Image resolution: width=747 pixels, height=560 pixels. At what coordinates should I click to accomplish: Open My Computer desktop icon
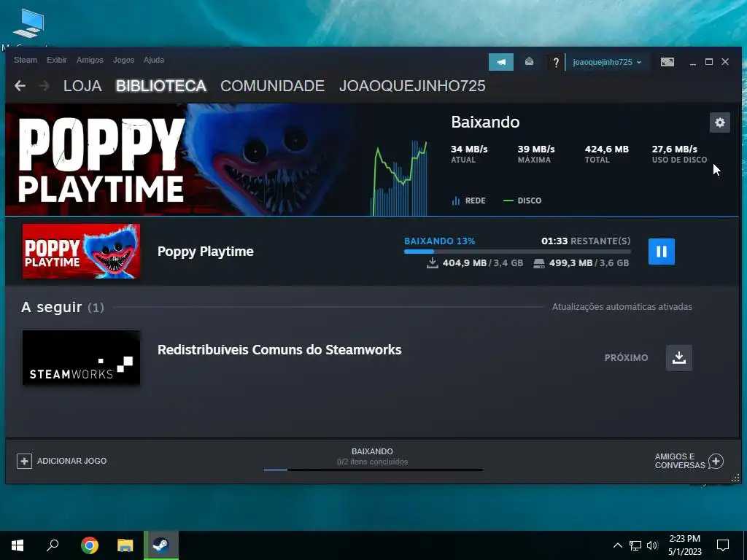pos(28,24)
